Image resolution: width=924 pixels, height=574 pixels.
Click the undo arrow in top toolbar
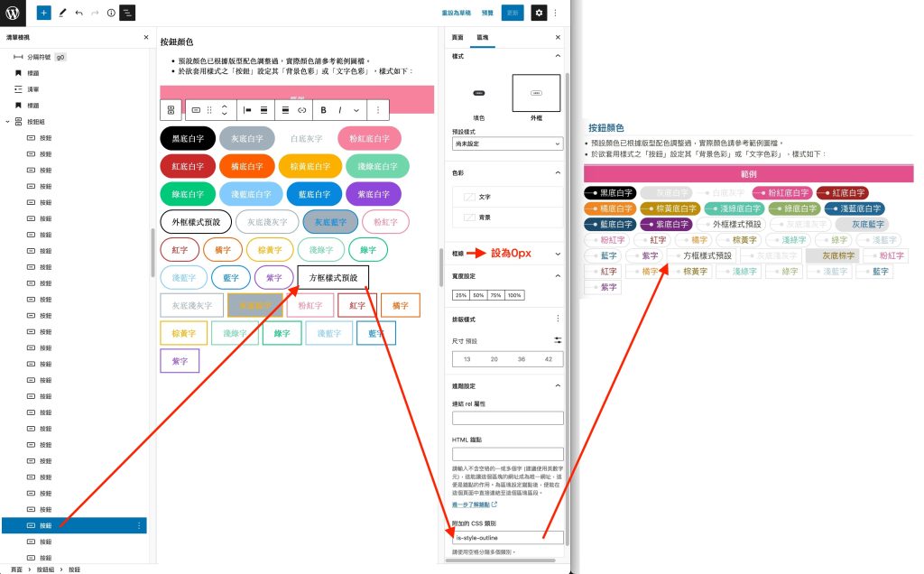pyautogui.click(x=79, y=13)
